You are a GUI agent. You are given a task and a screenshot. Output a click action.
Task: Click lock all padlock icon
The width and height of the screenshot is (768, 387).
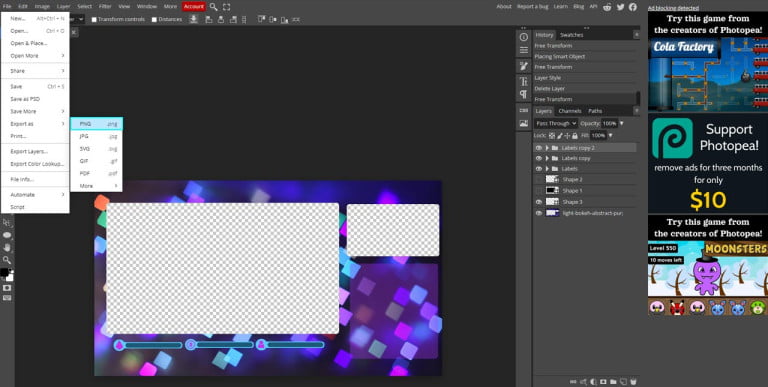575,136
